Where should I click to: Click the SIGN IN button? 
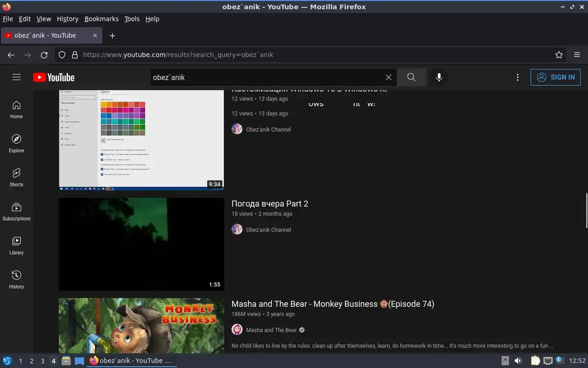tap(555, 77)
